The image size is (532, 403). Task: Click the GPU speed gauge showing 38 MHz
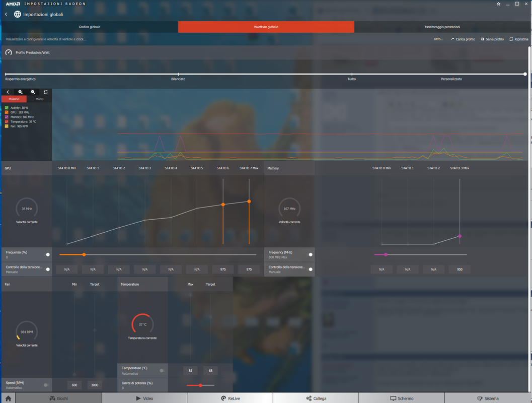click(x=27, y=209)
